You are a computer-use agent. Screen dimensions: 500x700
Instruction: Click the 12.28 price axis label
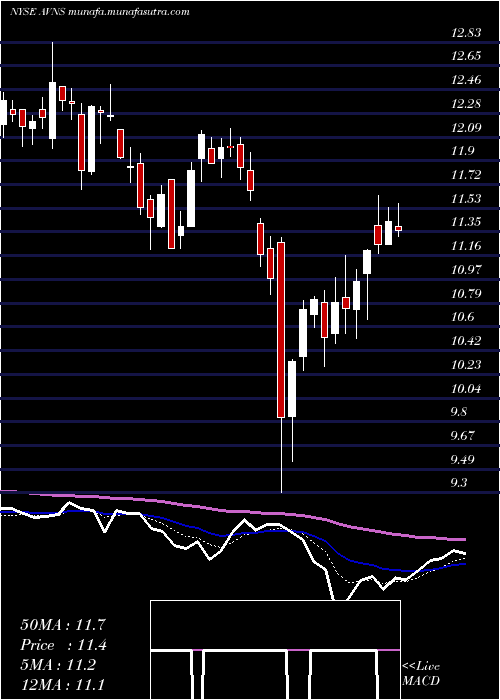click(466, 104)
